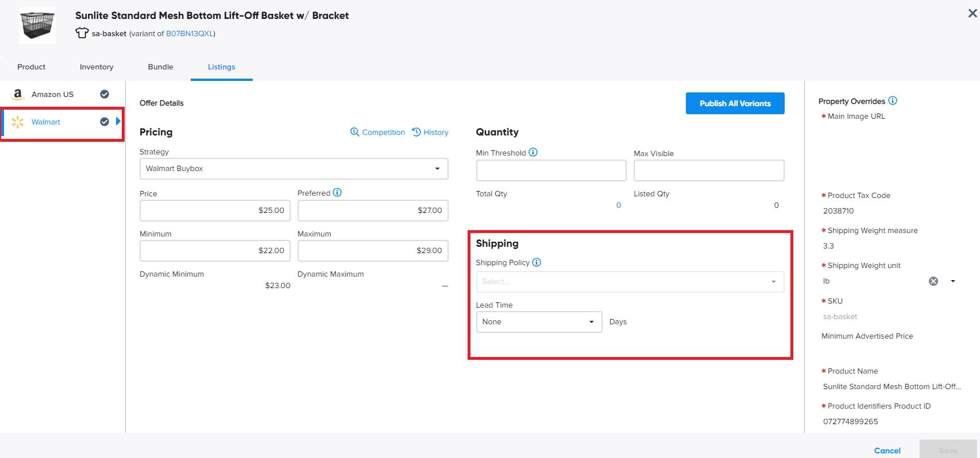980x458 pixels.
Task: Click the Walmart spark logo icon
Action: tap(18, 122)
